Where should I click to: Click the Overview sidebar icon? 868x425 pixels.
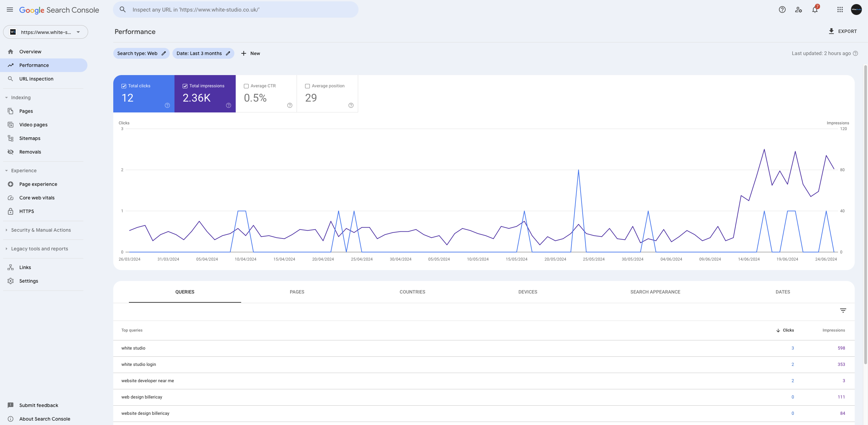click(x=11, y=51)
